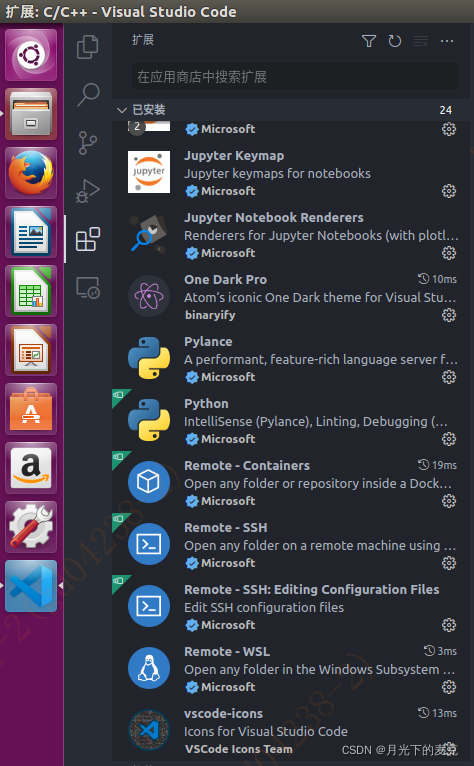The height and width of the screenshot is (766, 474).
Task: Open Remote - WSL extension title
Action: [227, 652]
